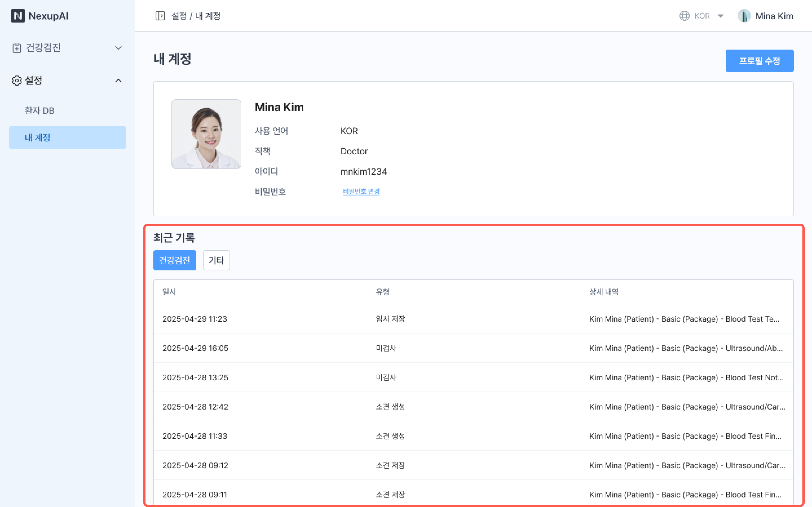
Task: Select 내 계정 in the sidebar
Action: [67, 137]
